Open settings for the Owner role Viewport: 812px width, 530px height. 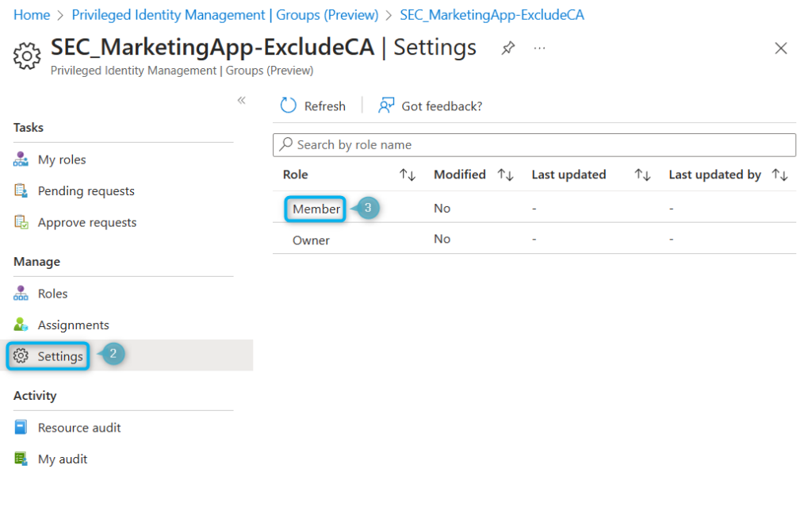[311, 240]
